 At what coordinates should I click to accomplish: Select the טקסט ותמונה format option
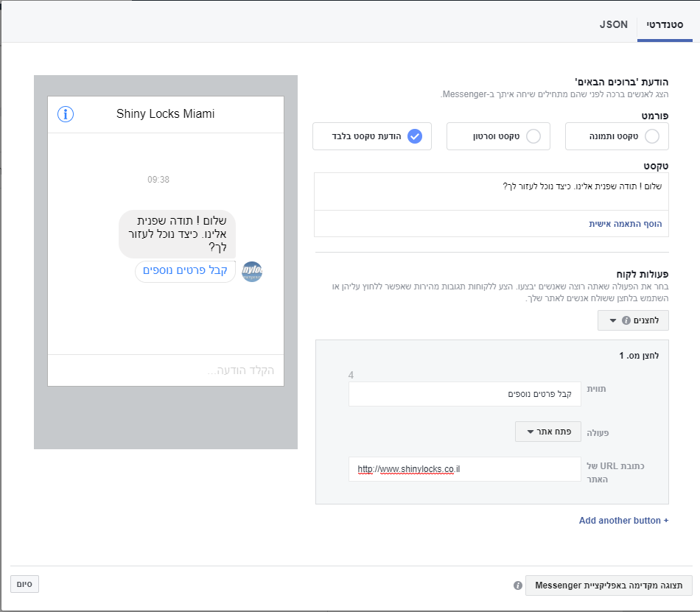(x=617, y=136)
